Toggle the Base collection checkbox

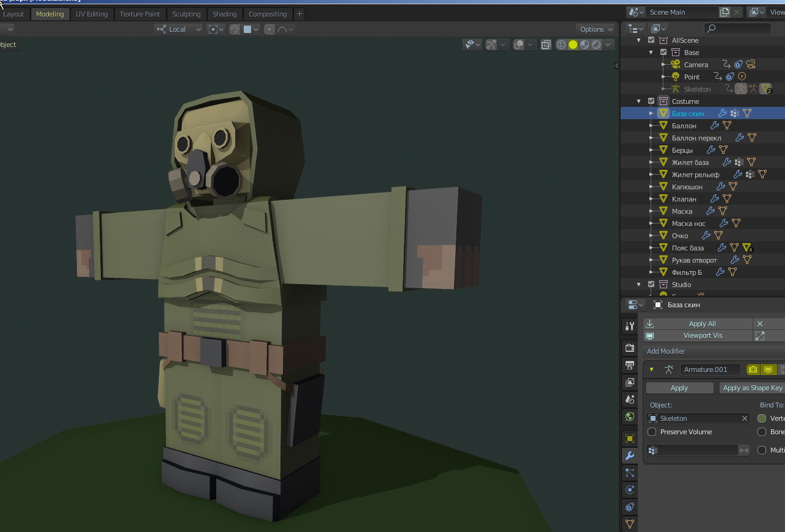tap(663, 53)
